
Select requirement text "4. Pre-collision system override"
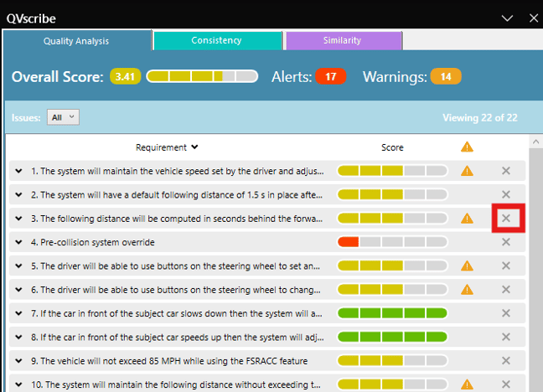92,242
